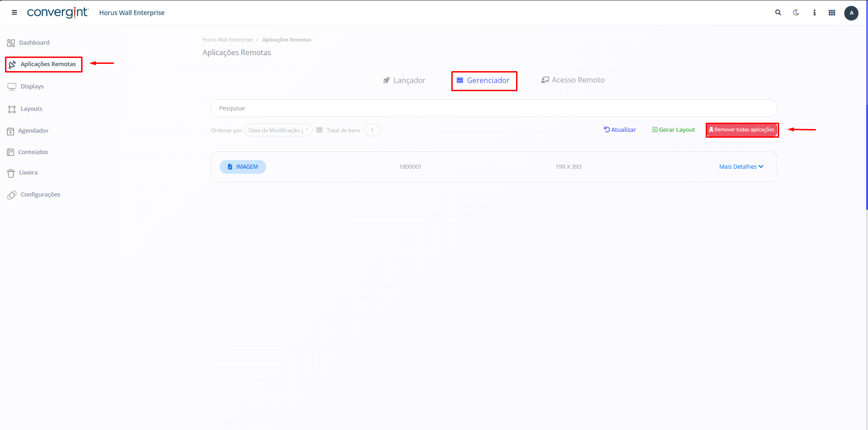Image resolution: width=868 pixels, height=430 pixels.
Task: Expand Mais Detalhes for the item
Action: (x=741, y=167)
